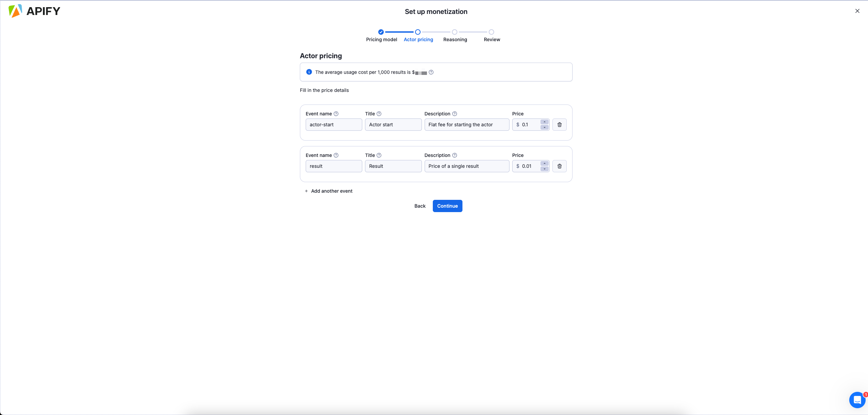Click the Apify logo

point(33,11)
